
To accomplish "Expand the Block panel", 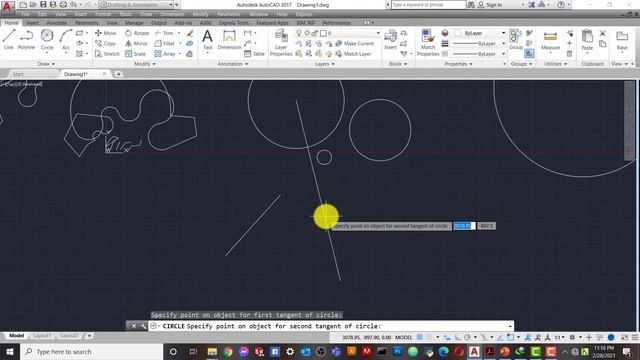I will pyautogui.click(x=398, y=64).
